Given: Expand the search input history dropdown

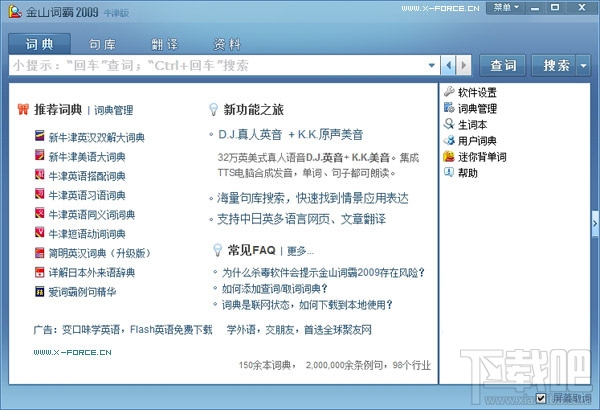Looking at the screenshot, I should [x=432, y=65].
